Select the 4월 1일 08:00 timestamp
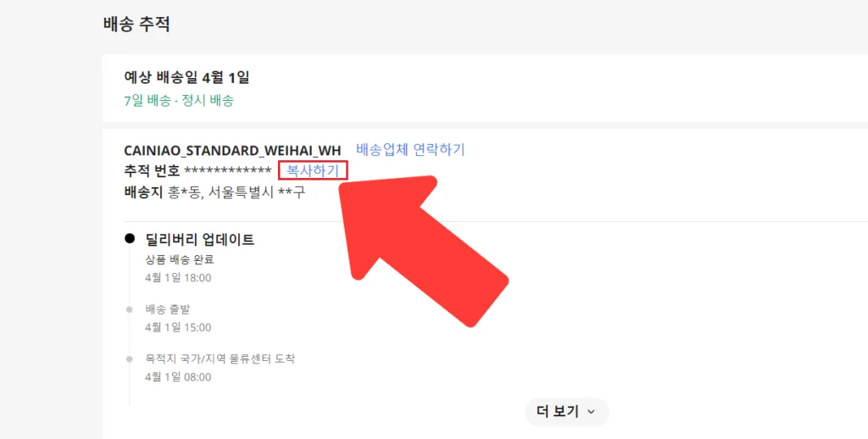The width and height of the screenshot is (868, 439). pyautogui.click(x=178, y=377)
